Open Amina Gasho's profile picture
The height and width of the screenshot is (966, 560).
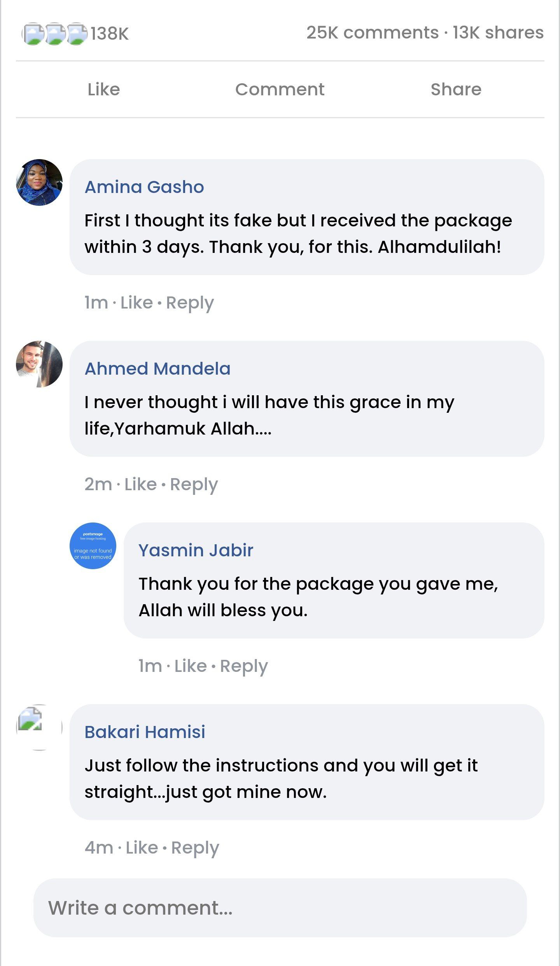(39, 182)
